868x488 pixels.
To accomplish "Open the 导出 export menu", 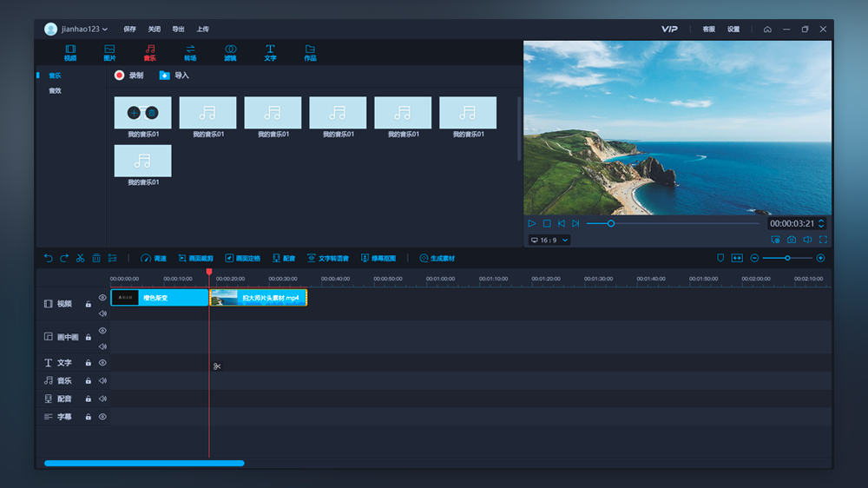I will tap(178, 29).
